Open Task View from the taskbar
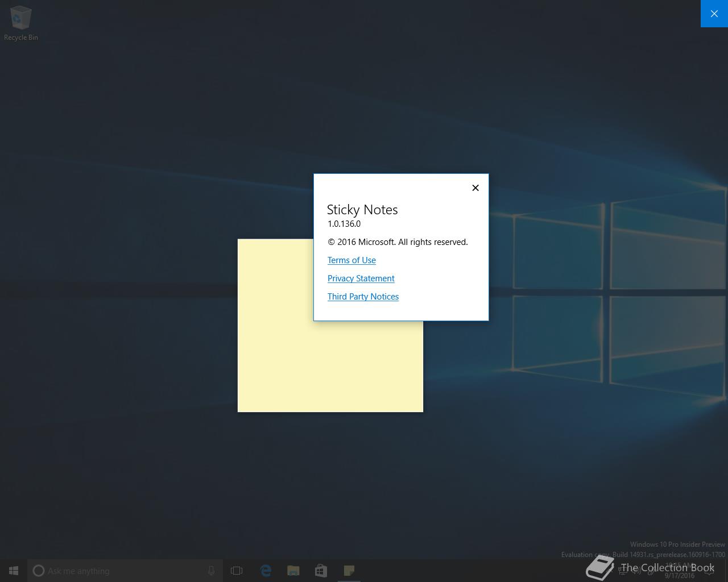The image size is (728, 582). [x=237, y=571]
